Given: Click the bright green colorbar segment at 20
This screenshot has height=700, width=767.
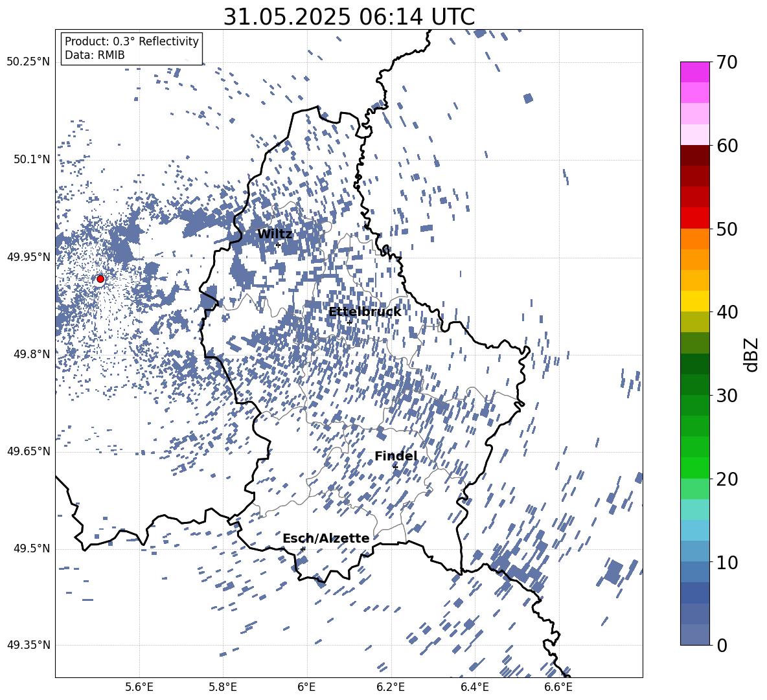Looking at the screenshot, I should 694,468.
